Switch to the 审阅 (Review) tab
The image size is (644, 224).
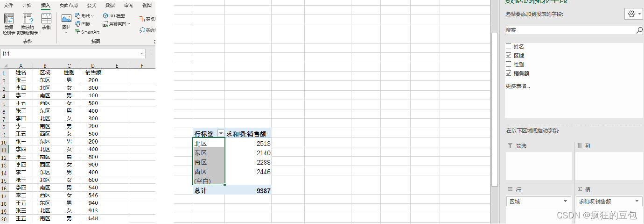pyautogui.click(x=129, y=5)
